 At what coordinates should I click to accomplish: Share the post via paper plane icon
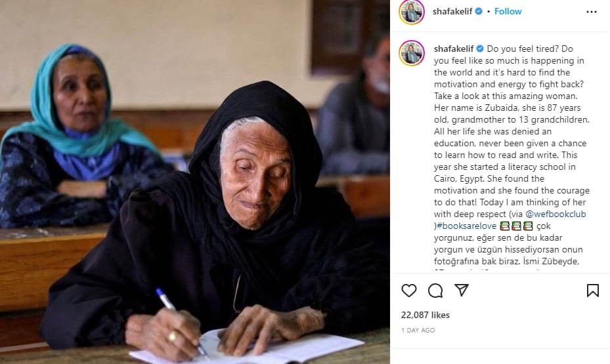click(462, 290)
